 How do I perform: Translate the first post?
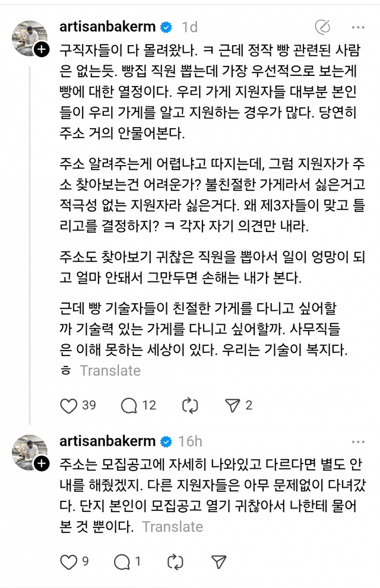point(110,371)
